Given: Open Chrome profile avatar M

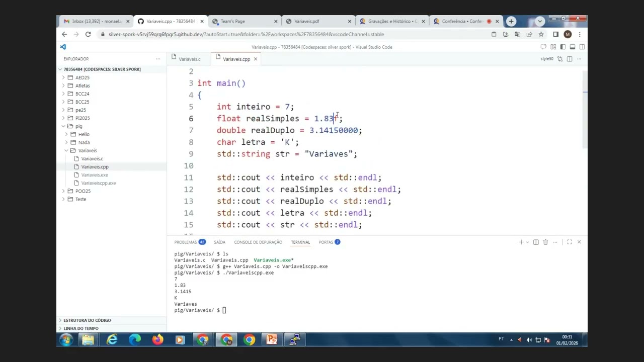Looking at the screenshot, I should click(568, 34).
